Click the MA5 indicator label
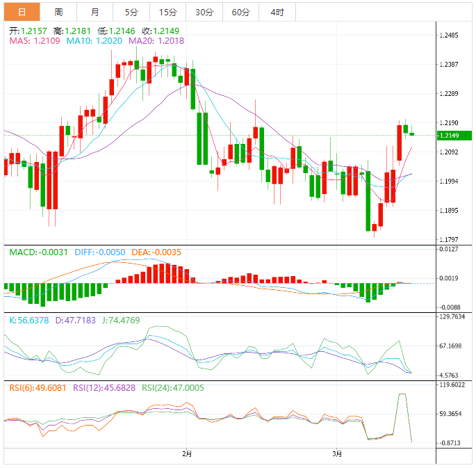 35,41
